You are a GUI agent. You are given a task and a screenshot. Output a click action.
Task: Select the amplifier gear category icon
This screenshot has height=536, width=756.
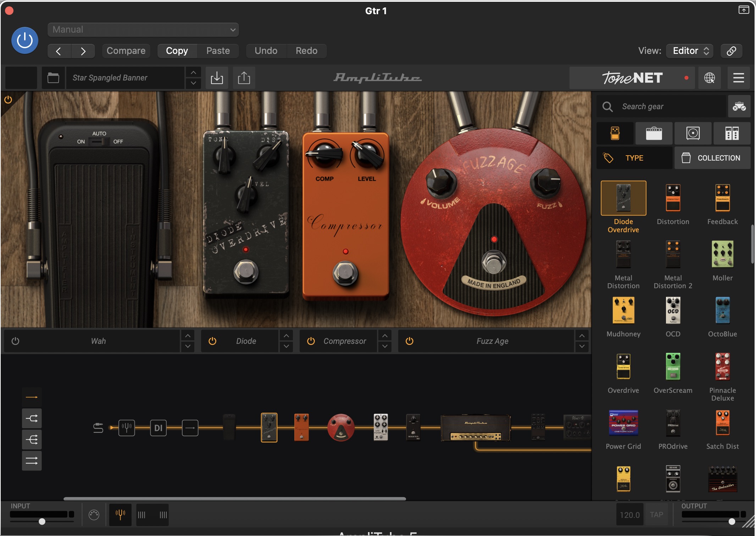[654, 133]
